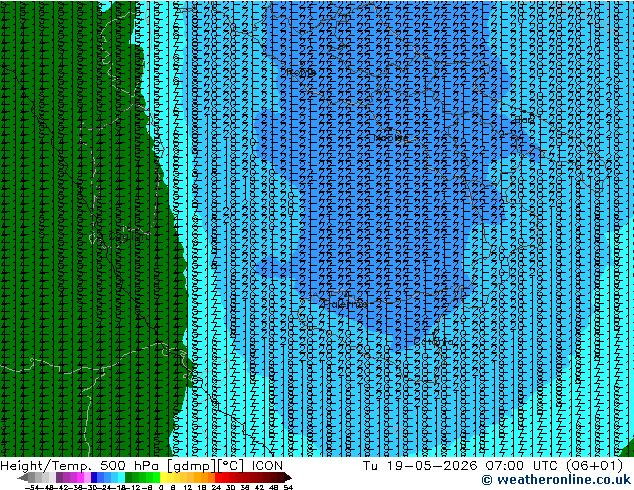
Task: Click the gray left arrow of the color scale
Action: click(x=22, y=477)
